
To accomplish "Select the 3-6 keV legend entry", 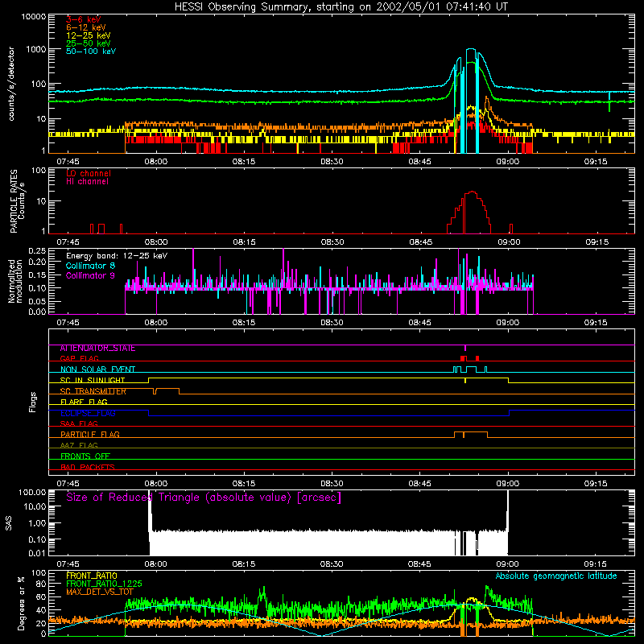I will [83, 19].
